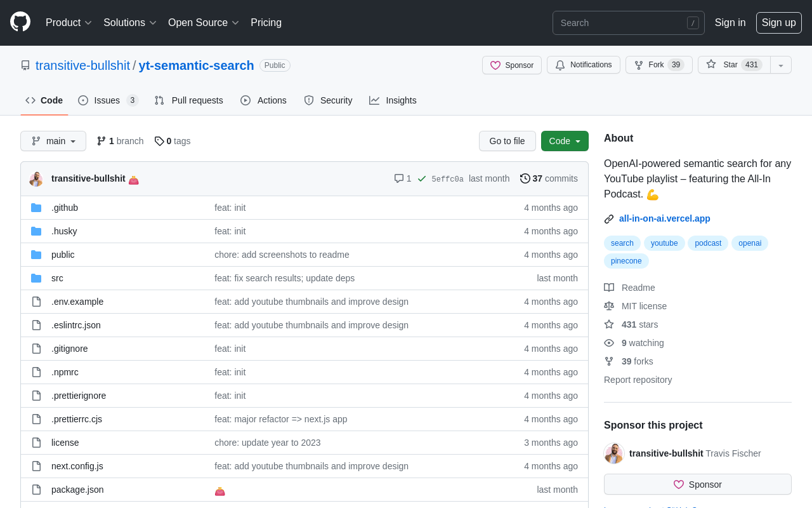
Task: Expand the green Code dropdown button
Action: coord(565,141)
